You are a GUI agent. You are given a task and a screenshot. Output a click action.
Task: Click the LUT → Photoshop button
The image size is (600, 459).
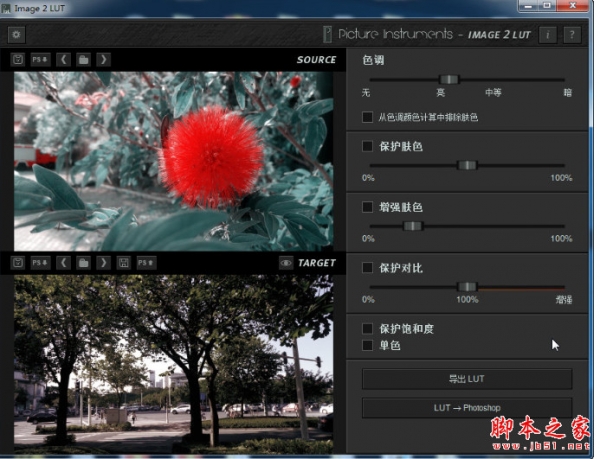[466, 408]
